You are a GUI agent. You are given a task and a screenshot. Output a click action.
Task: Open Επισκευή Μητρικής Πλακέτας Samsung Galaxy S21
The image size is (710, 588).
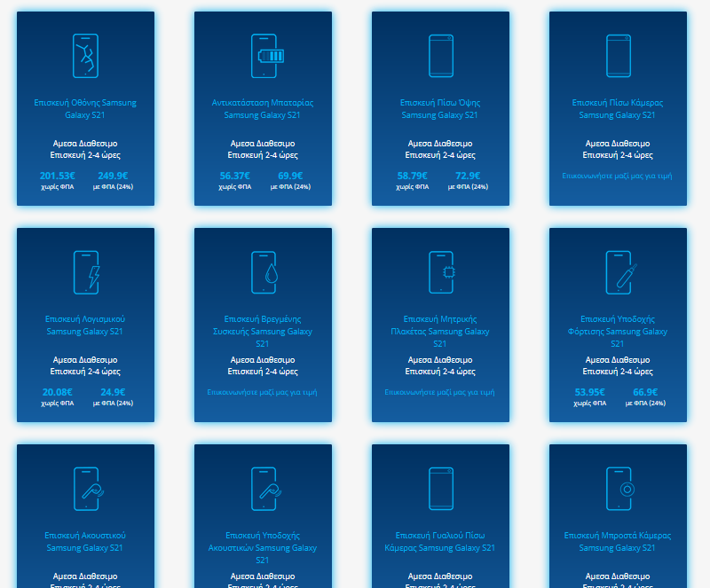tap(440, 332)
